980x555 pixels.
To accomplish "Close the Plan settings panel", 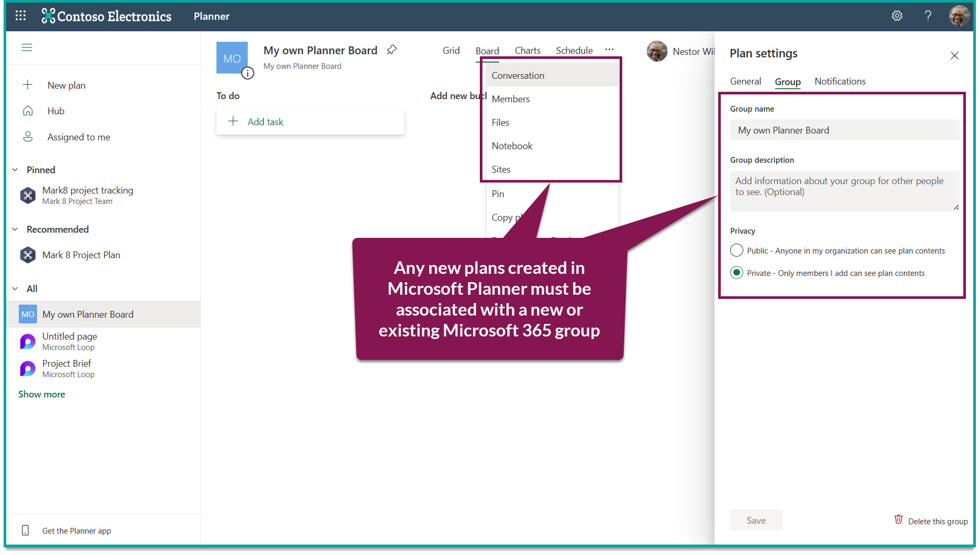I will point(954,55).
